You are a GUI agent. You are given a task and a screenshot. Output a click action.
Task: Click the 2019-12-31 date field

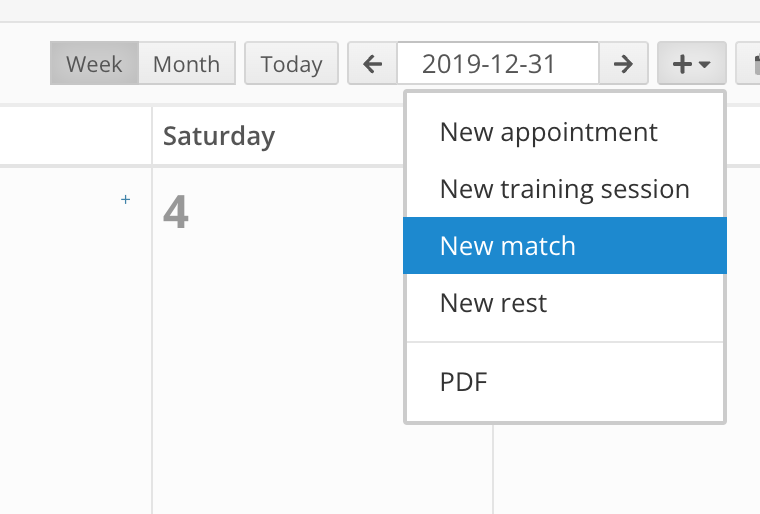click(498, 64)
